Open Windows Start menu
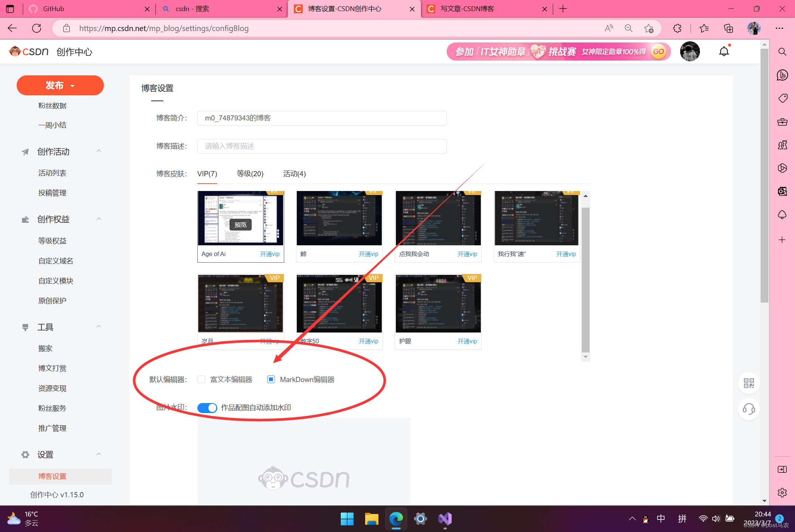 click(347, 519)
